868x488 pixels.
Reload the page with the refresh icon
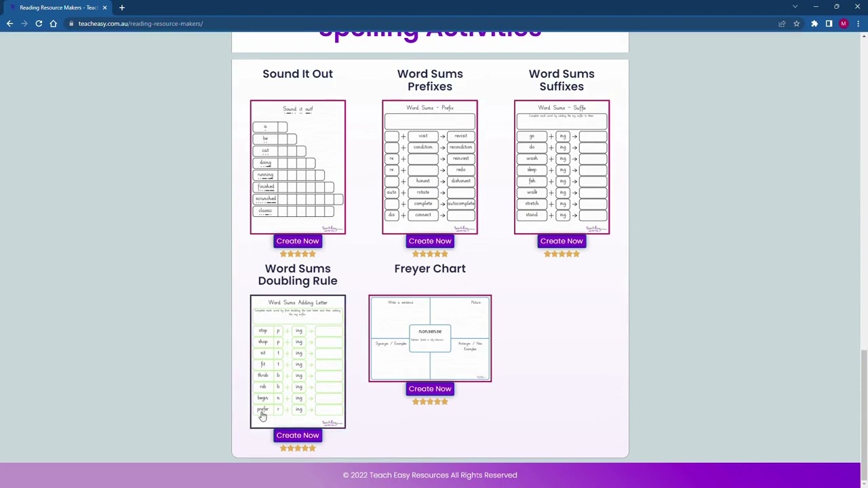[x=39, y=24]
